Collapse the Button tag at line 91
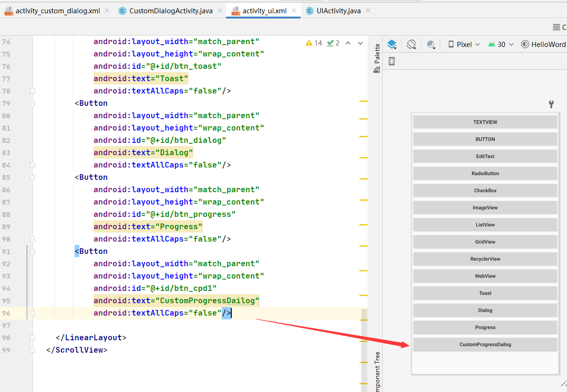The image size is (567, 392). (x=32, y=252)
